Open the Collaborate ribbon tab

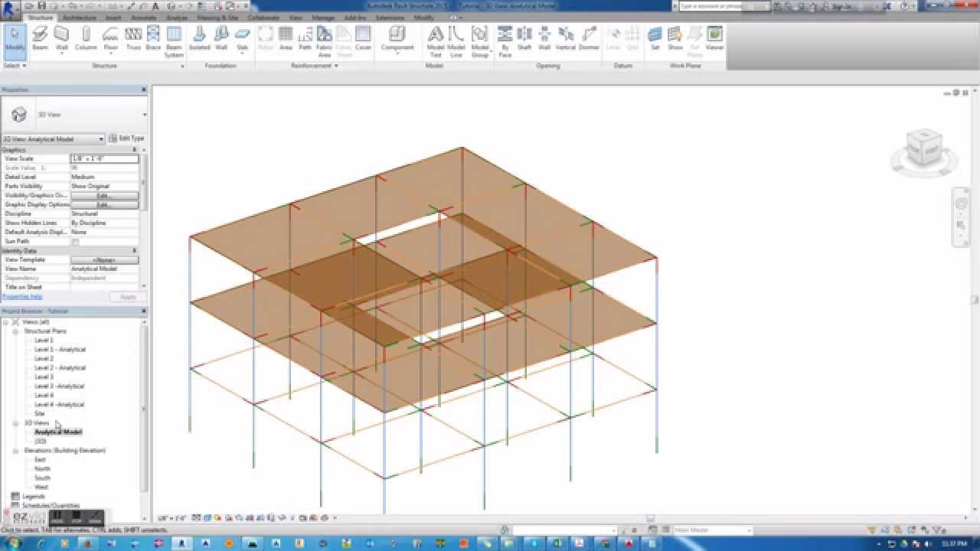click(x=263, y=17)
